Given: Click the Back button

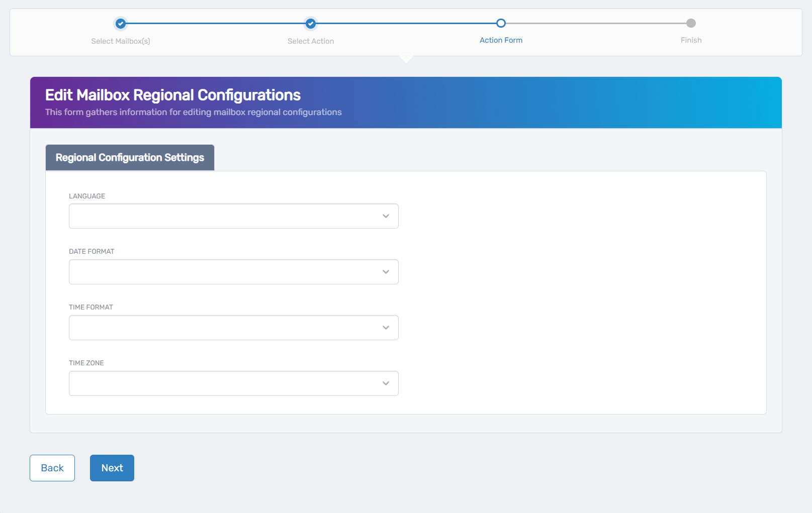Looking at the screenshot, I should point(52,468).
